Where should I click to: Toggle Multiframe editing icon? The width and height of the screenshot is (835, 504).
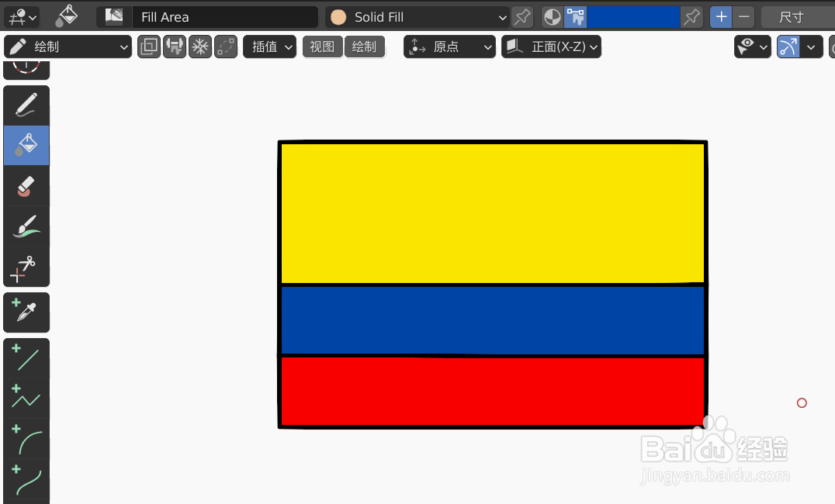tap(226, 47)
